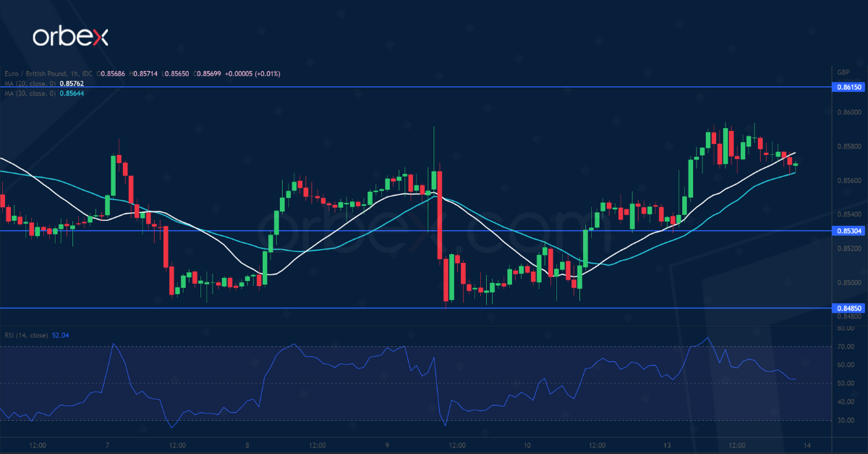Viewport: 868px width, 454px height.
Task: Click the day 7 time axis label
Action: 107,445
